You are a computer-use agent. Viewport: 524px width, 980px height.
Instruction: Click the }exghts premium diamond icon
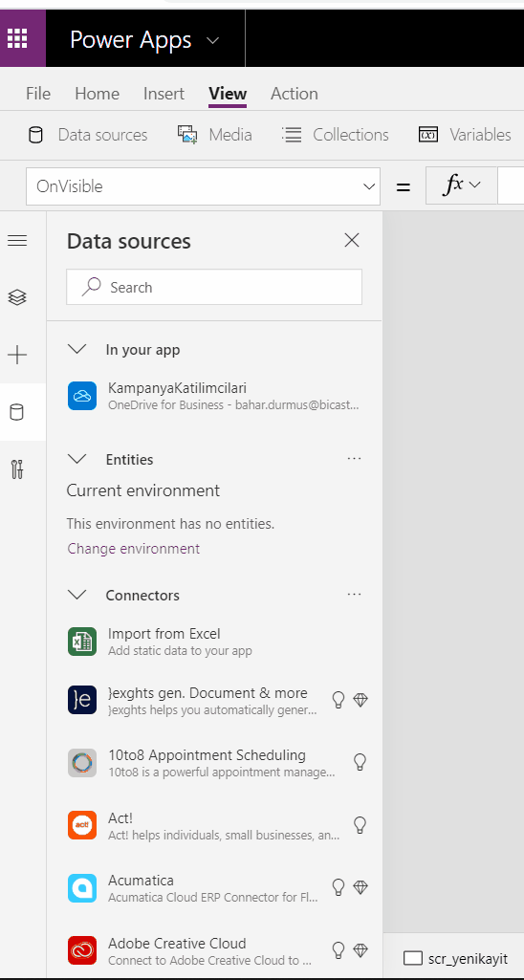360,700
